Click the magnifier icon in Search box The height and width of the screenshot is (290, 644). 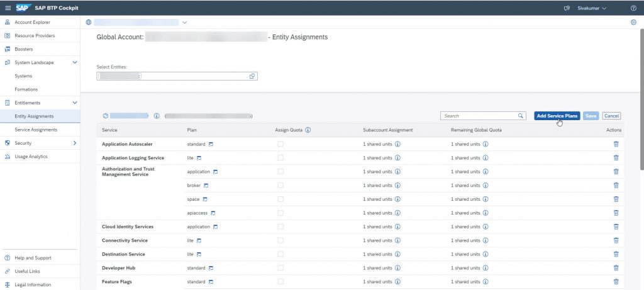click(x=520, y=116)
